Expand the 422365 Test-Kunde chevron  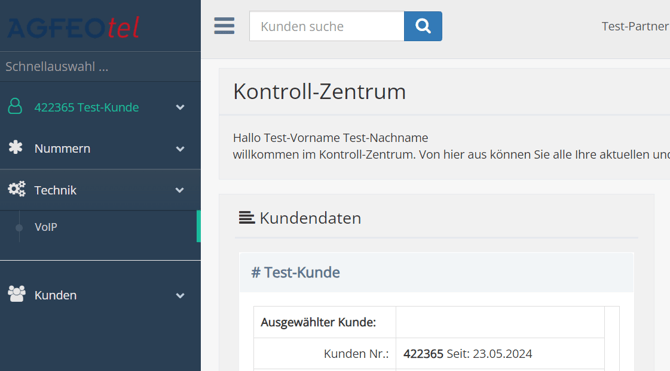(180, 107)
